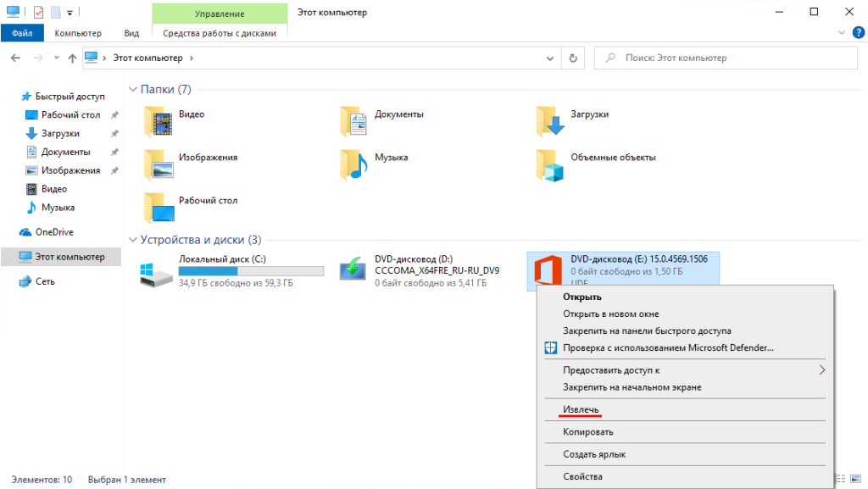The image size is (868, 489).
Task: Go up one level arrow
Action: coord(73,58)
